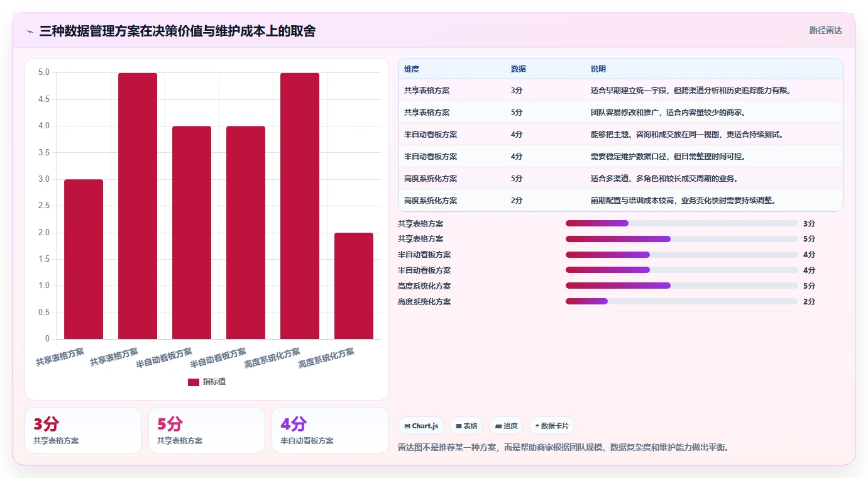Image resolution: width=868 pixels, height=478 pixels.
Task: Toggle the 指标值 legend color swatch
Action: coord(194,382)
